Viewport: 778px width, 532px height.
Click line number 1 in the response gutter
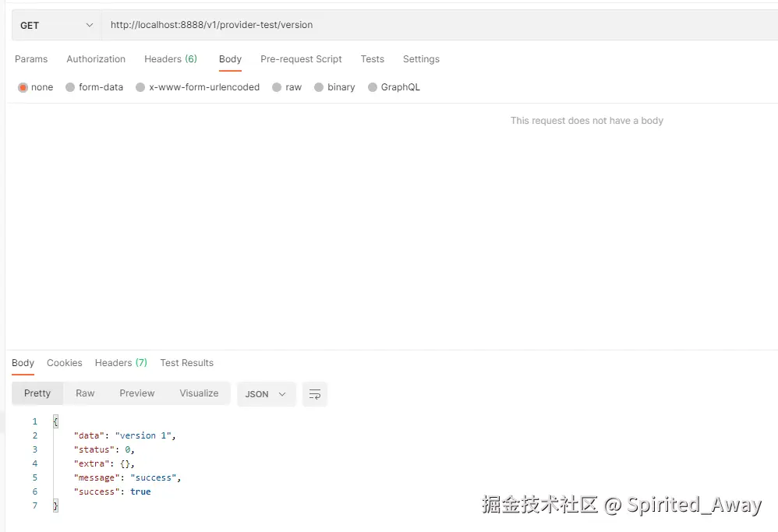(x=35, y=421)
